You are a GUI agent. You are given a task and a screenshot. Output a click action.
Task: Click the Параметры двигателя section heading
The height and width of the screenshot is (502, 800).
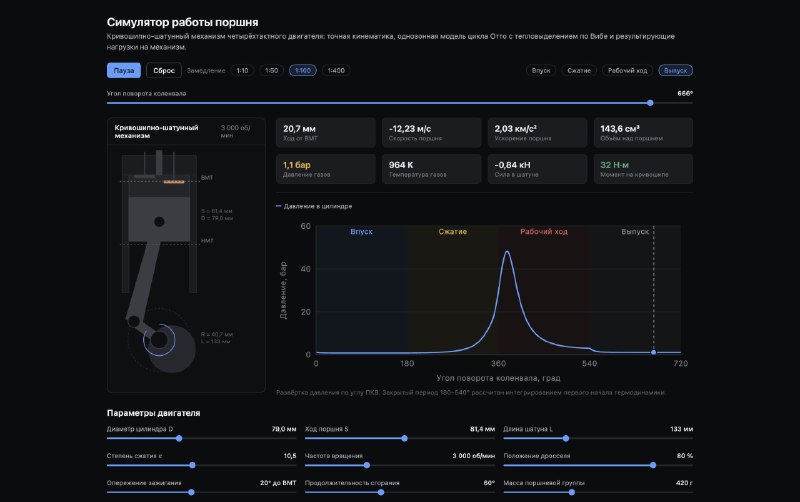153,413
